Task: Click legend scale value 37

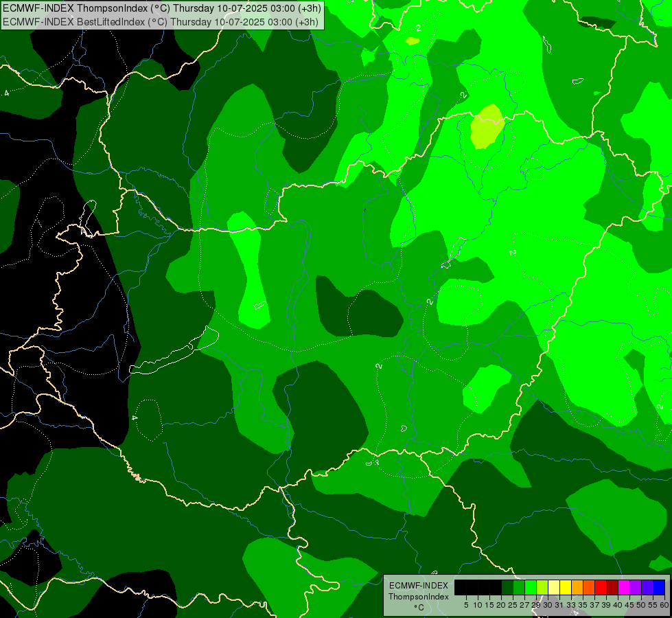Action: [595, 605]
